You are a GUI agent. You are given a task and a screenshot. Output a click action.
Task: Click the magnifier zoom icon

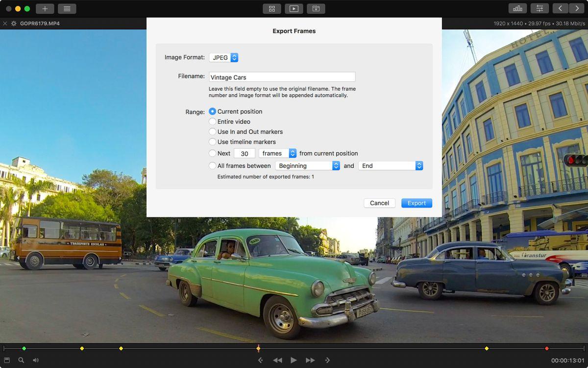click(x=21, y=360)
